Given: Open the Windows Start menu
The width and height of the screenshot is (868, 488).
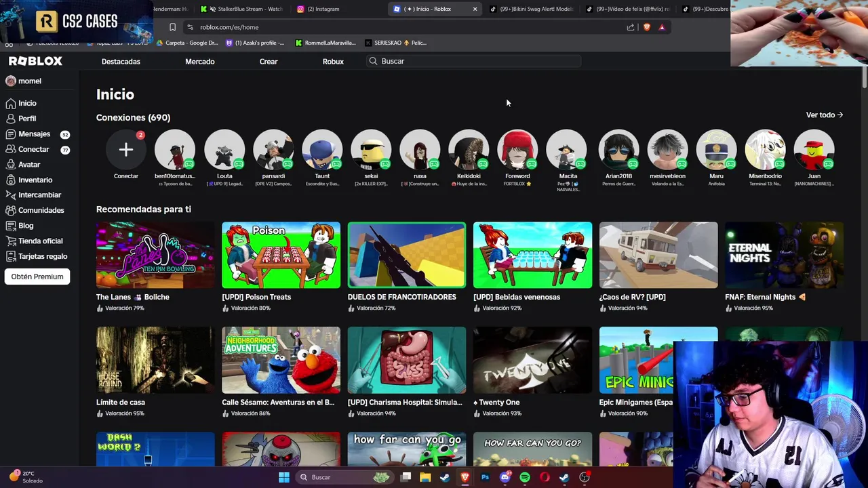Looking at the screenshot, I should (284, 477).
